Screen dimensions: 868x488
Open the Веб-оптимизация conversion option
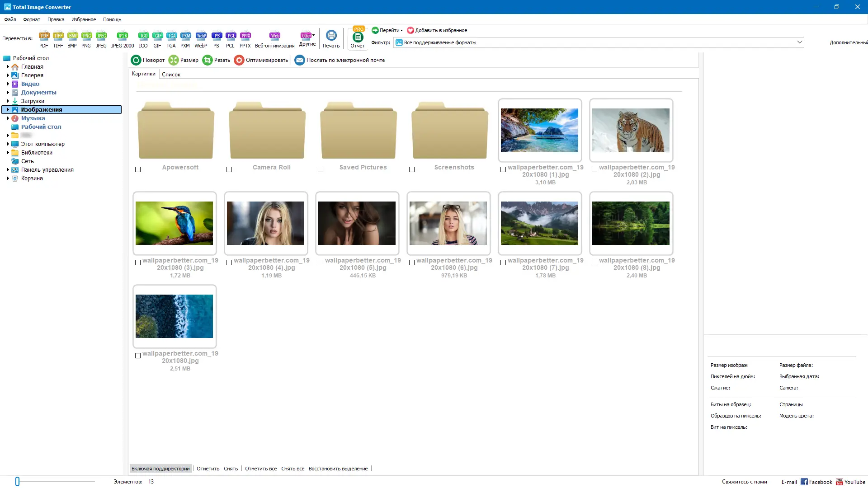click(274, 38)
